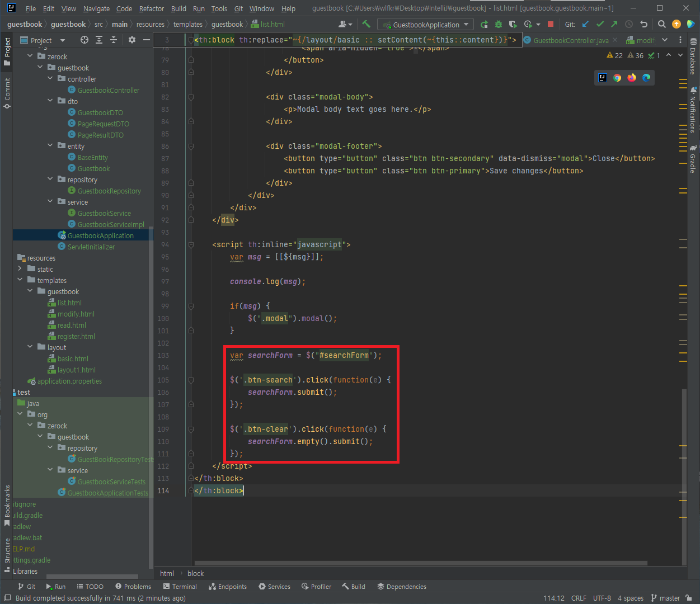Screen dimensions: 700x604
Task: Toggle the Terminal tool window
Action: 180,587
